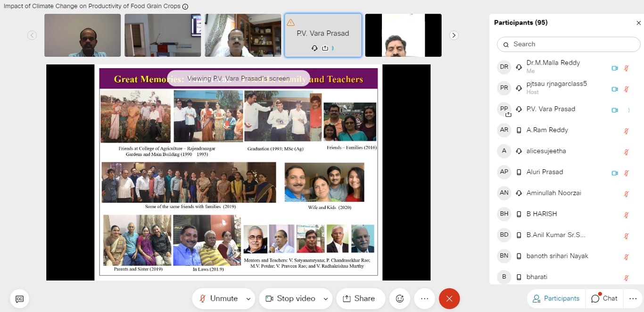
Task: Click the headset icon beside alicesujeetha
Action: [519, 151]
